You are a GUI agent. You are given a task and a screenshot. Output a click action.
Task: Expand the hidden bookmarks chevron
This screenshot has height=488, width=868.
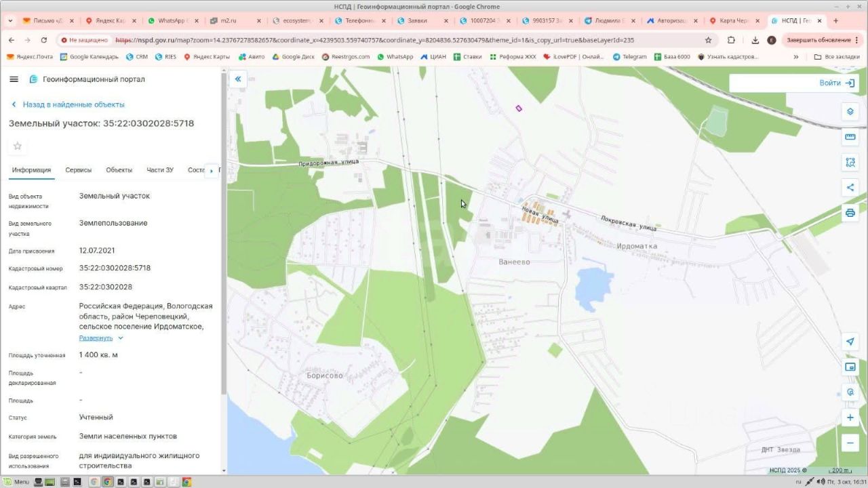(795, 57)
